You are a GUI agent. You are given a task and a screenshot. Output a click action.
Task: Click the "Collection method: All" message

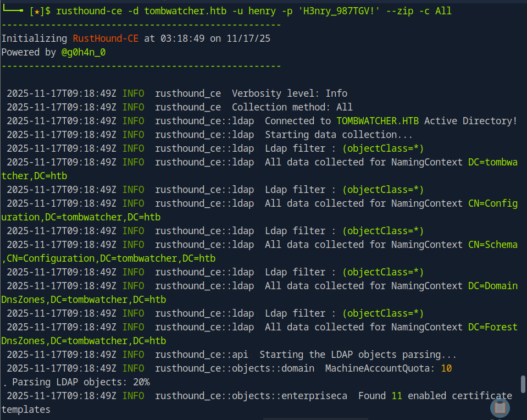click(x=292, y=107)
